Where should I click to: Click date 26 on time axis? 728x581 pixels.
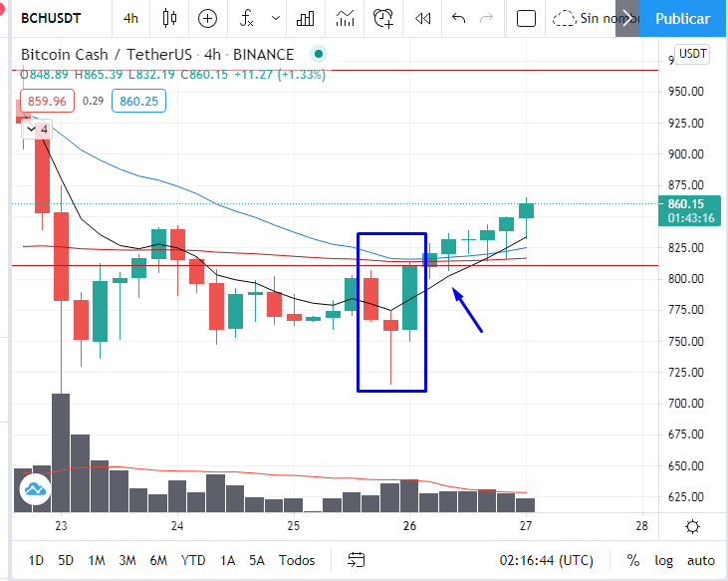[x=409, y=526]
